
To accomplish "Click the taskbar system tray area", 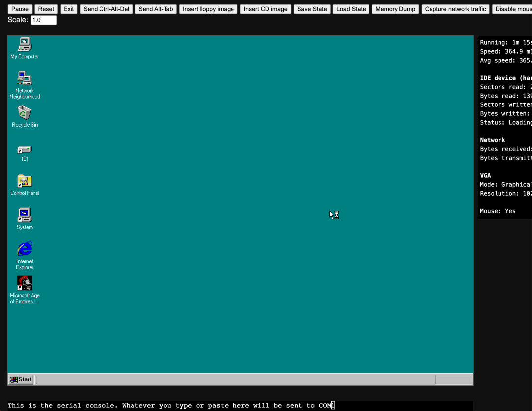I will 454,379.
